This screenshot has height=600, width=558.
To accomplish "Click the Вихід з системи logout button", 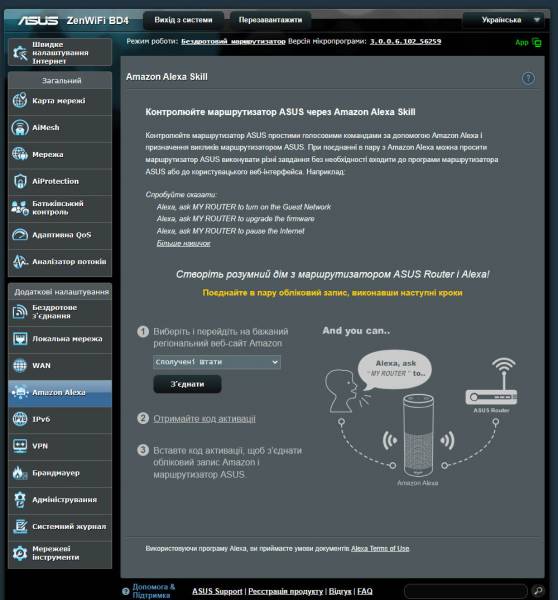I will tap(183, 20).
